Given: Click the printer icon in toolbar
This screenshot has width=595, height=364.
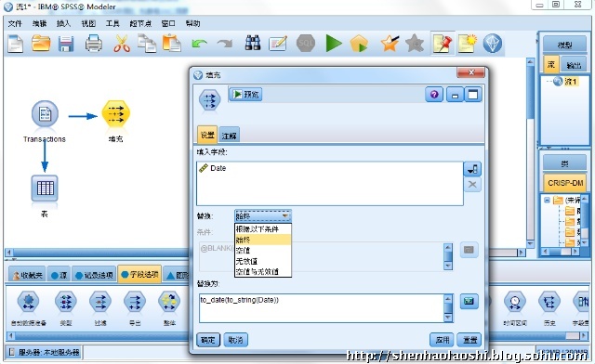Looking at the screenshot, I should [93, 44].
